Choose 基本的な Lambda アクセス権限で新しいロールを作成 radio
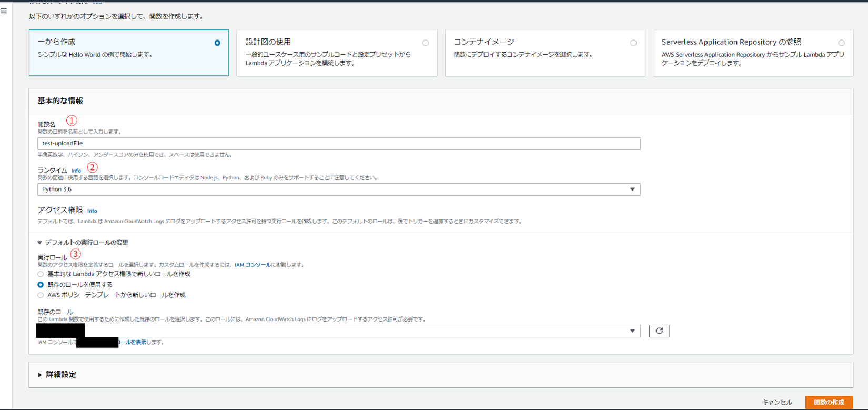 (x=41, y=274)
